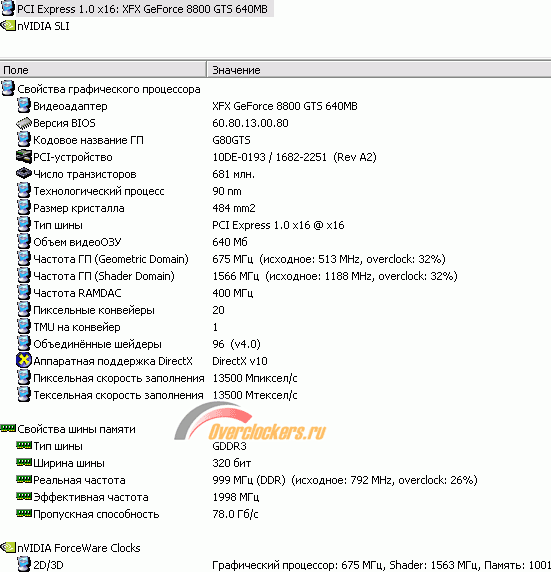
Task: Click the PCI-устройство card icon
Action: [x=24, y=156]
